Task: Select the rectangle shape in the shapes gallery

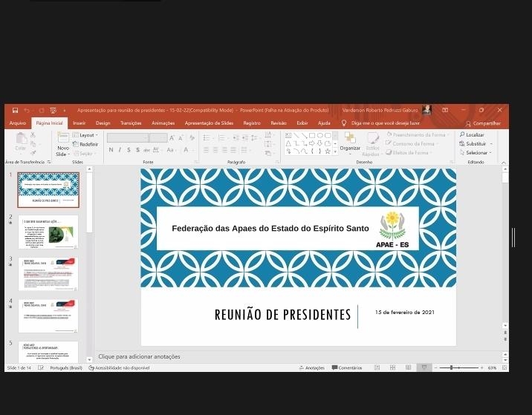Action: point(312,135)
